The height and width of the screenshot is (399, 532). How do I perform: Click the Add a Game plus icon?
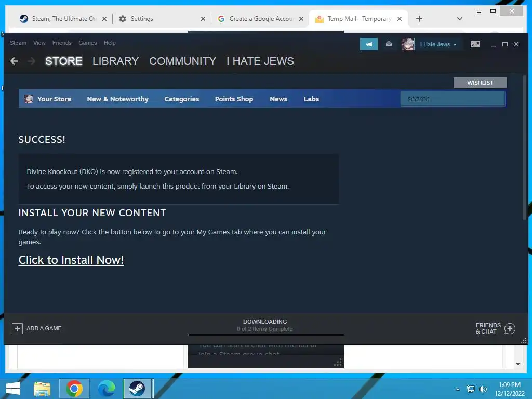[x=17, y=328]
